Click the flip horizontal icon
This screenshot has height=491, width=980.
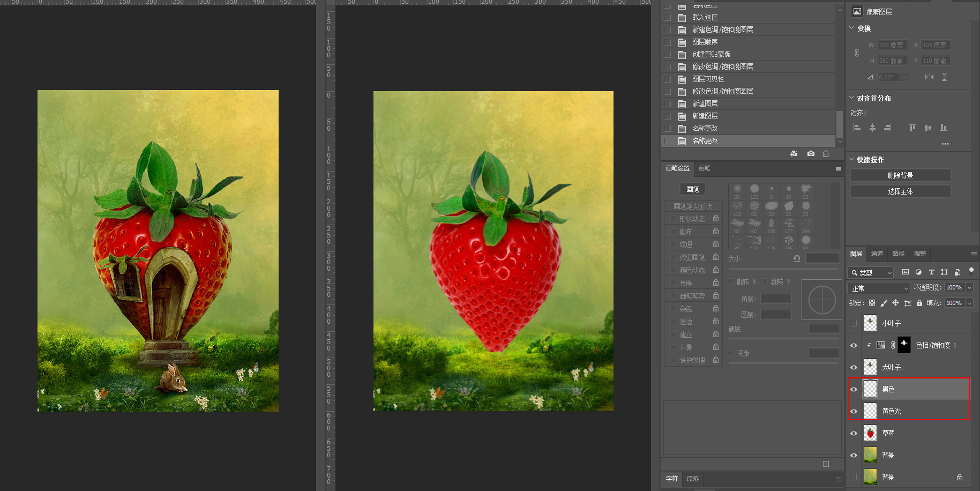click(929, 77)
